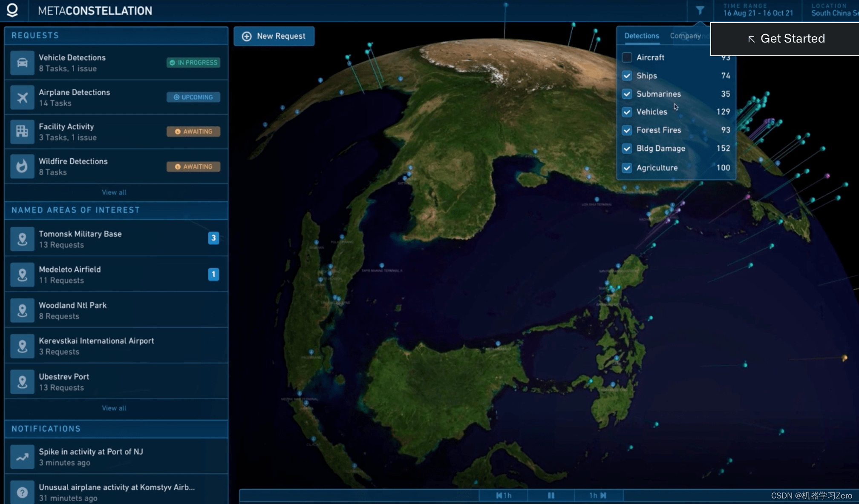Open the Wildfire Detections request
The width and height of the screenshot is (859, 504).
(116, 166)
